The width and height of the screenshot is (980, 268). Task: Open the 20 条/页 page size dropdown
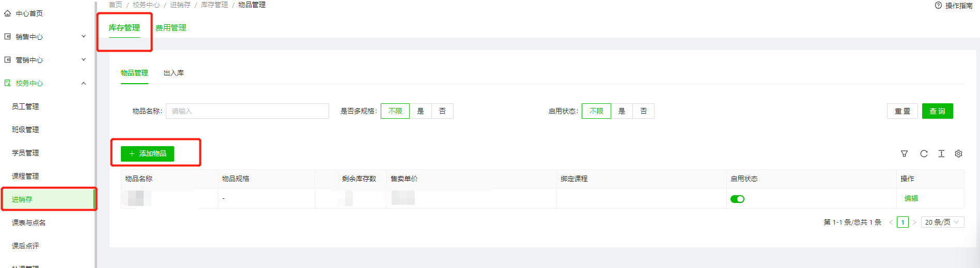point(943,223)
